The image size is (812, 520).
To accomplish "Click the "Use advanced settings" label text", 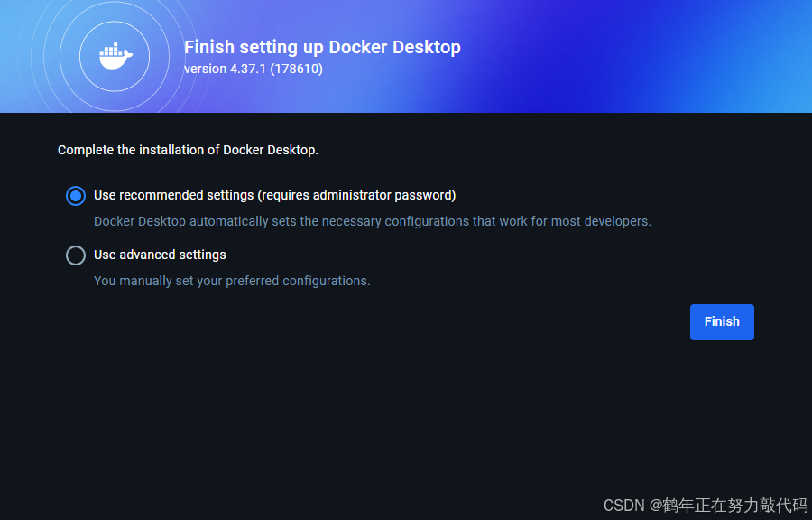I will (160, 255).
